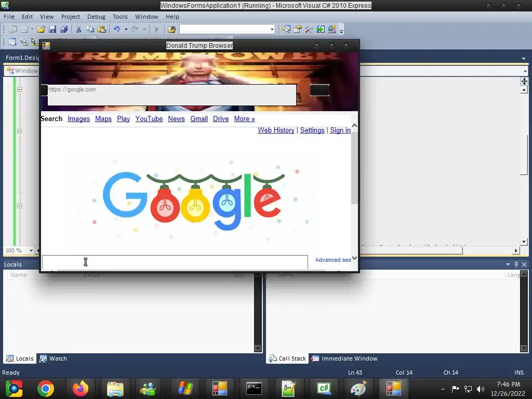This screenshot has height=399, width=532.
Task: Collapse the bottom code outlining minus box
Action: tap(19, 206)
